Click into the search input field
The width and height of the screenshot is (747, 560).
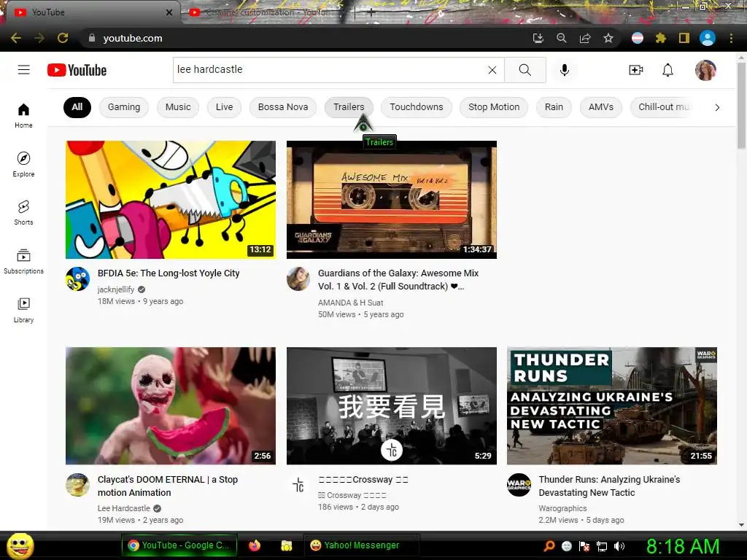[x=329, y=70]
